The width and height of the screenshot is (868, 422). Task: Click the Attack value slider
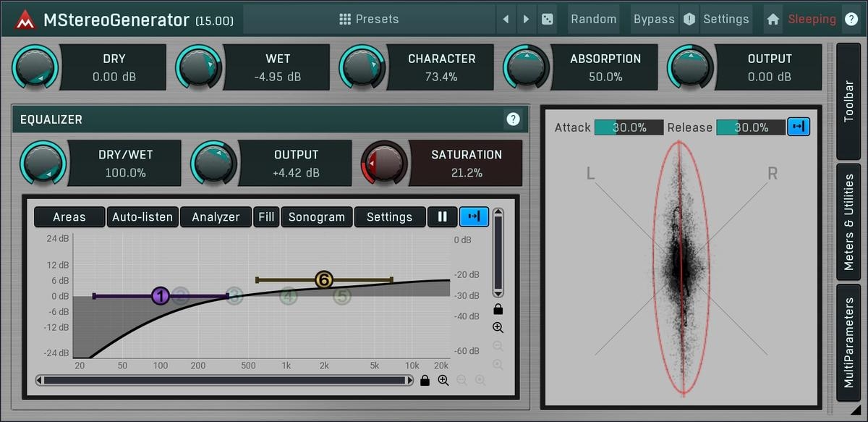(629, 127)
